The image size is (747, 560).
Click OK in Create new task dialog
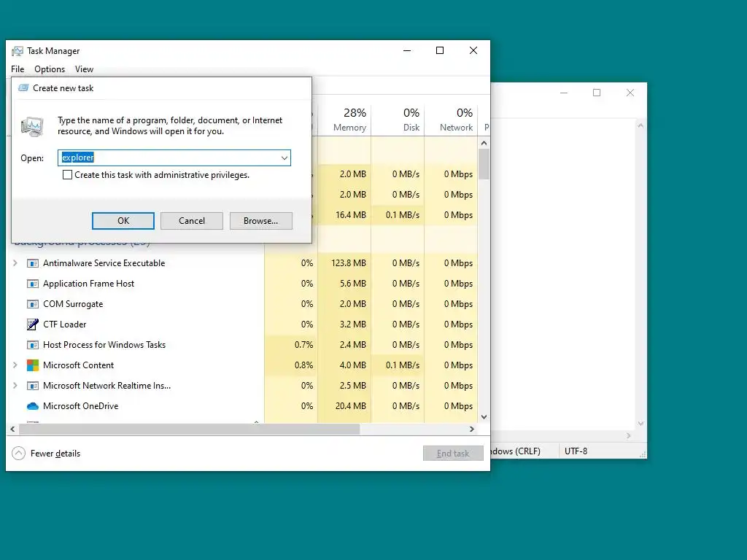click(x=123, y=221)
